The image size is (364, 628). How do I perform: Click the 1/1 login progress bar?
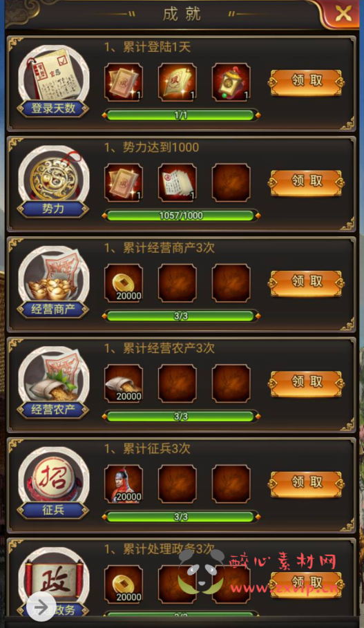pos(181,115)
